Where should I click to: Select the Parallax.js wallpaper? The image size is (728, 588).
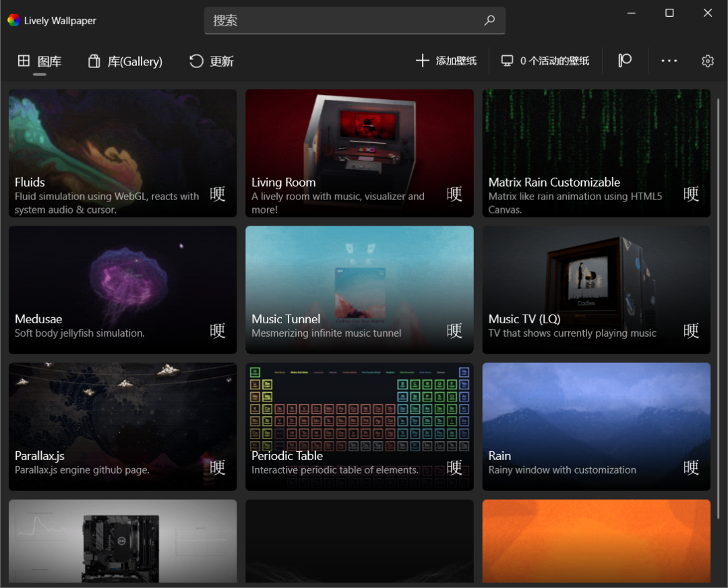[123, 427]
